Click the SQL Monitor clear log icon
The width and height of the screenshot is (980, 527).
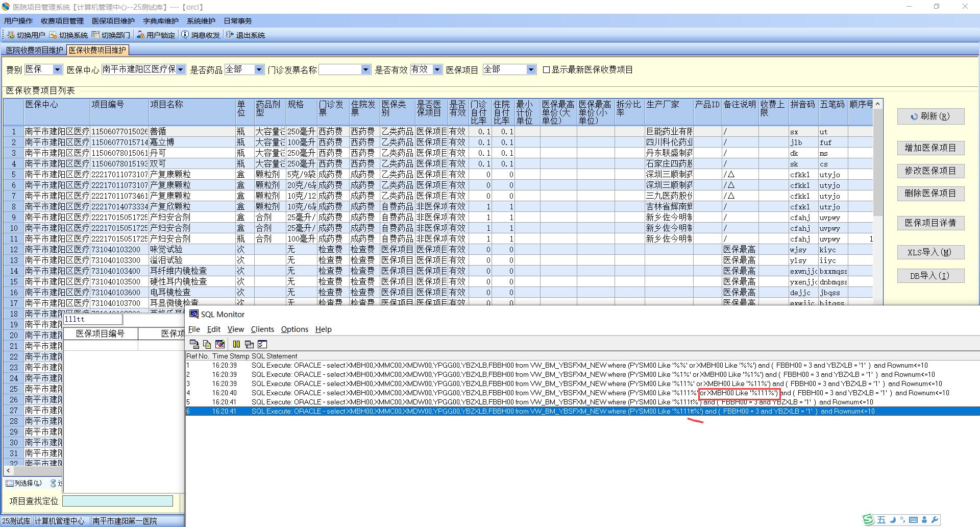tap(220, 344)
